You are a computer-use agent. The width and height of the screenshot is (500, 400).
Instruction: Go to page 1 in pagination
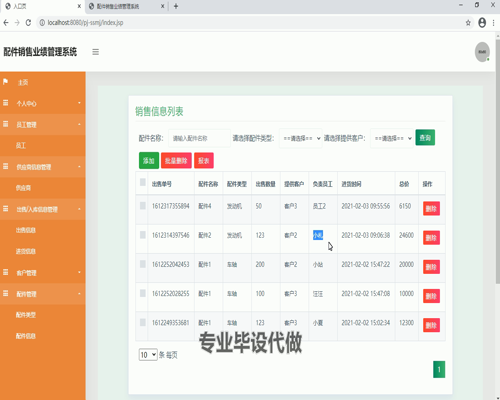pos(439,369)
